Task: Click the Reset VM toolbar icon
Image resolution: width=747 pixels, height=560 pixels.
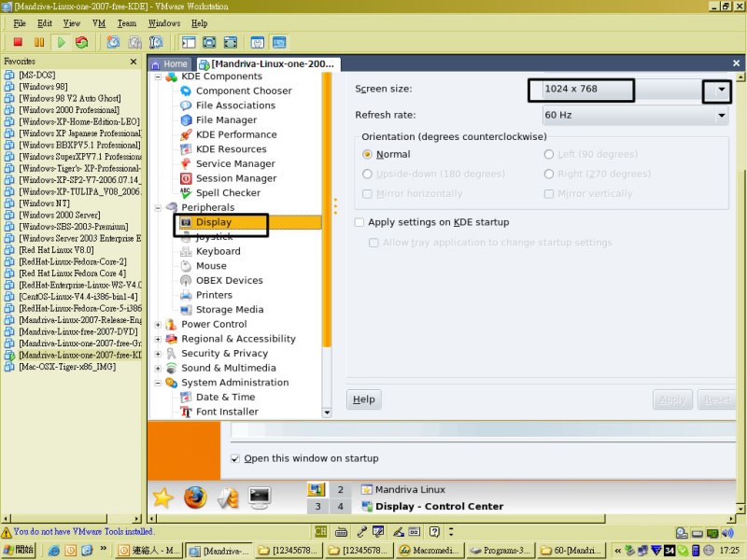Action: [x=82, y=42]
